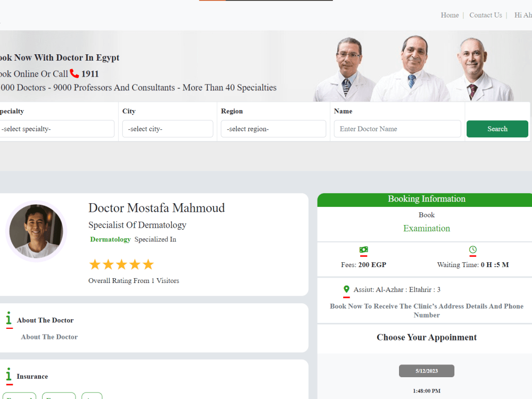The height and width of the screenshot is (399, 532).
Task: Click the green Dermatology specialty link
Action: tap(110, 239)
